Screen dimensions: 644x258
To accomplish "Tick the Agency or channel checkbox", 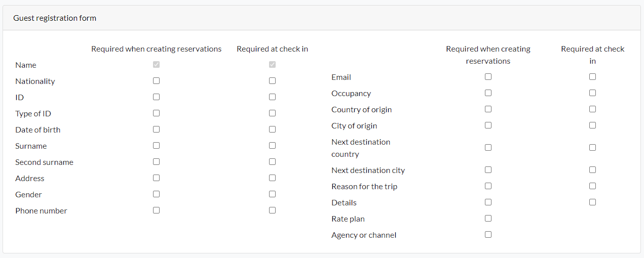I will tap(488, 234).
